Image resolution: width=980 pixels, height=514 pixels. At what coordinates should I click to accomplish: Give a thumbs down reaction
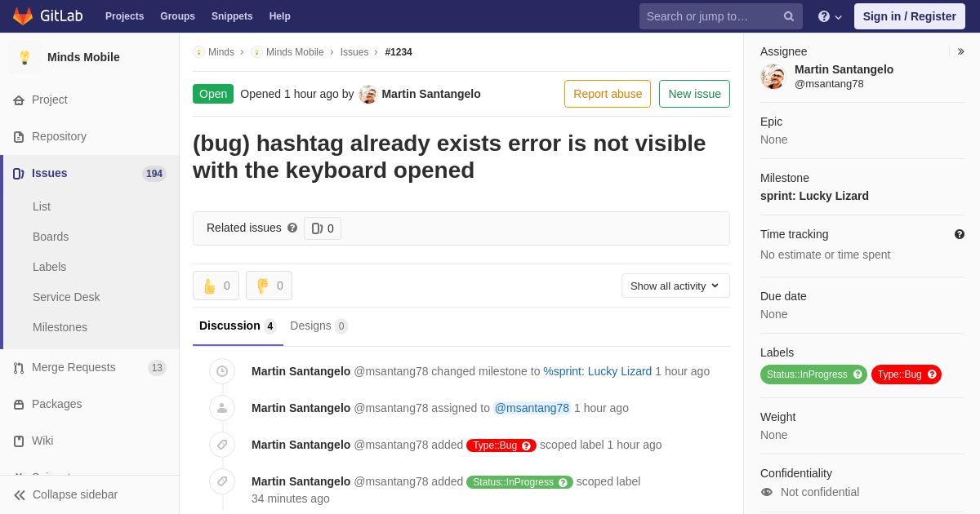pyautogui.click(x=269, y=286)
